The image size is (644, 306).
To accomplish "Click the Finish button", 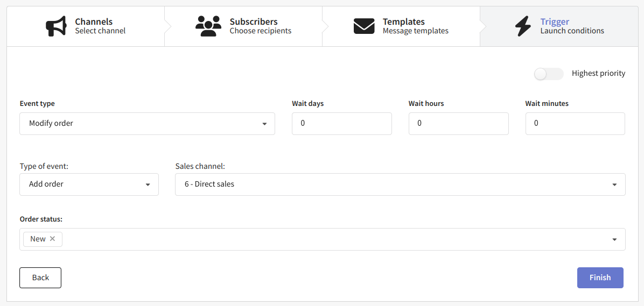I will pyautogui.click(x=600, y=277).
